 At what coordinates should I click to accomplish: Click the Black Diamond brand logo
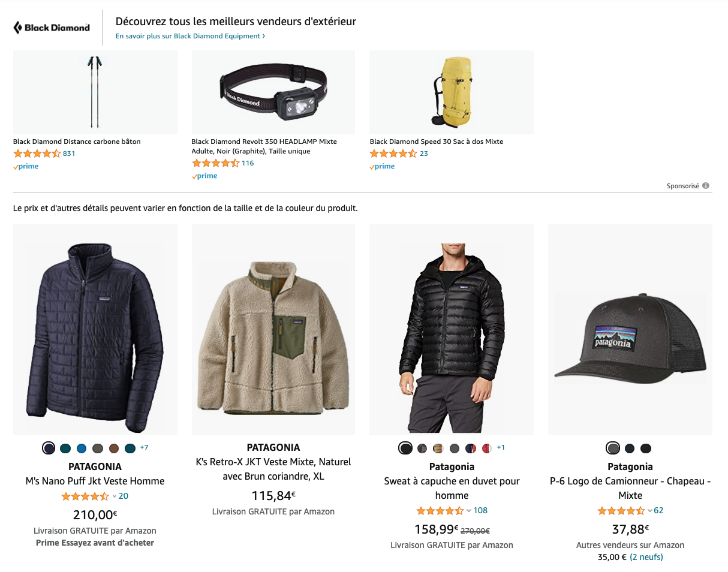click(x=52, y=28)
